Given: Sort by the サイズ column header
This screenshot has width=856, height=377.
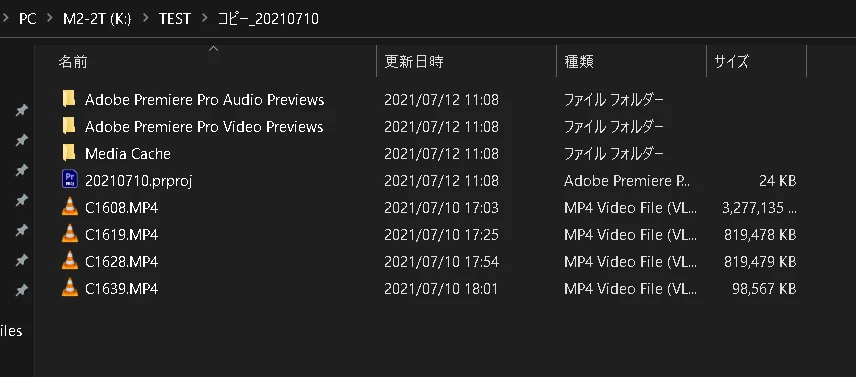Looking at the screenshot, I should point(756,62).
